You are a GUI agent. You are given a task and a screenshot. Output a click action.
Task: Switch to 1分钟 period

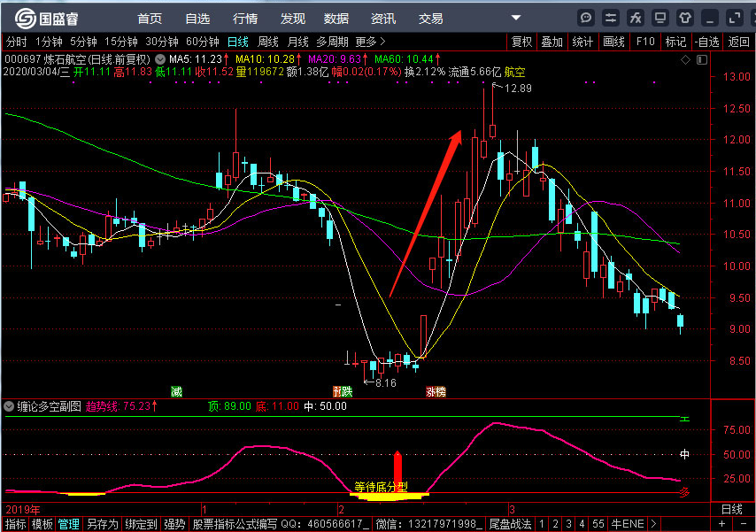click(x=49, y=42)
